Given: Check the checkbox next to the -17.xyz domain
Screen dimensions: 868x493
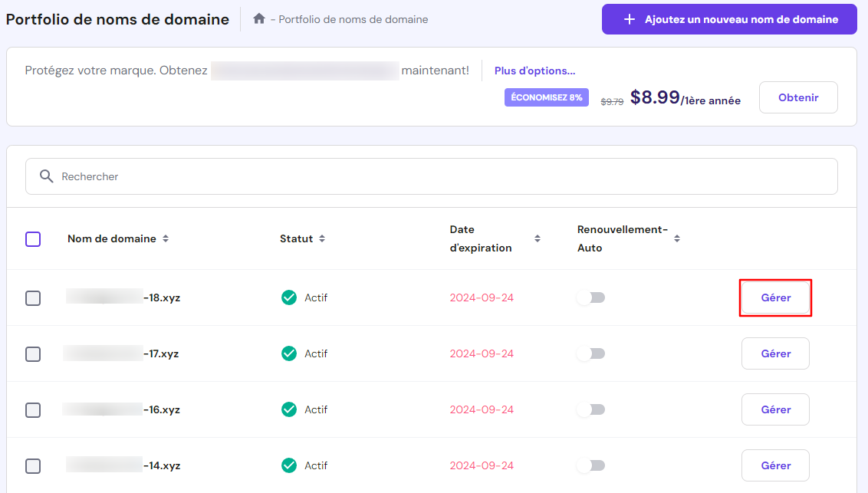Looking at the screenshot, I should (x=33, y=353).
